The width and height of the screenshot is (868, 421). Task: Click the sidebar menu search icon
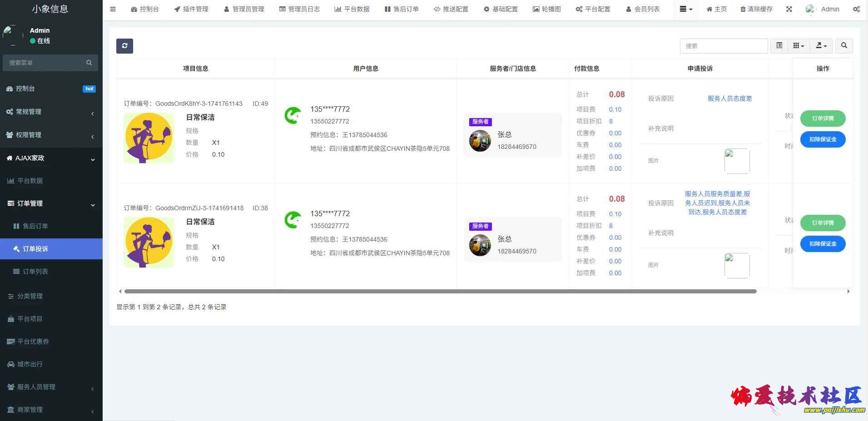tap(89, 63)
